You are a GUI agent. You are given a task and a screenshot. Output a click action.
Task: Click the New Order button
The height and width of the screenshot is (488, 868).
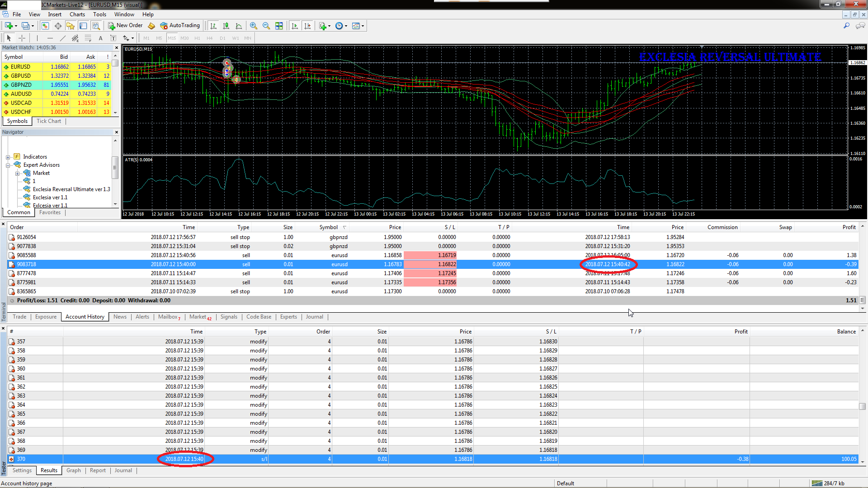pos(125,26)
